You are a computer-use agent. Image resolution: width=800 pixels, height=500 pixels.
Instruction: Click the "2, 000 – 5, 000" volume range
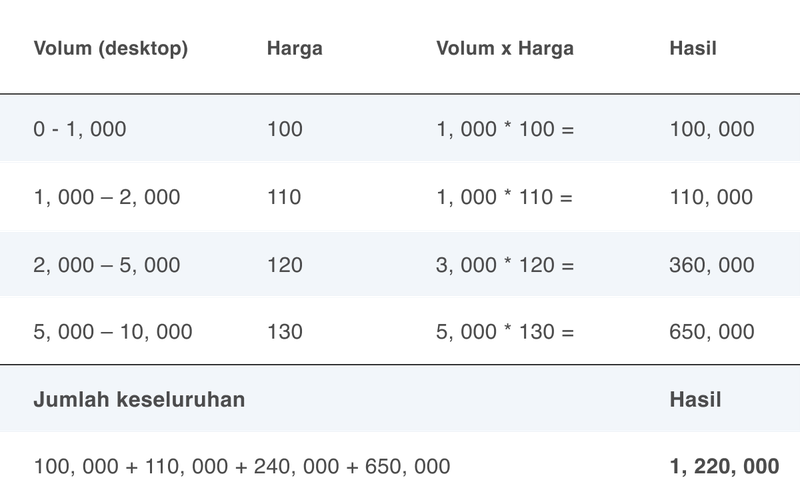click(x=107, y=265)
